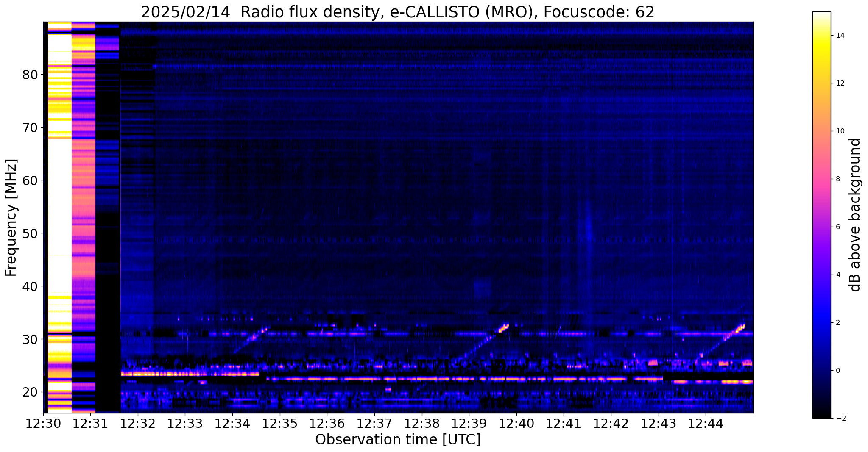Click the 50 MHz frequency tick label
The height and width of the screenshot is (452, 868).
point(30,234)
